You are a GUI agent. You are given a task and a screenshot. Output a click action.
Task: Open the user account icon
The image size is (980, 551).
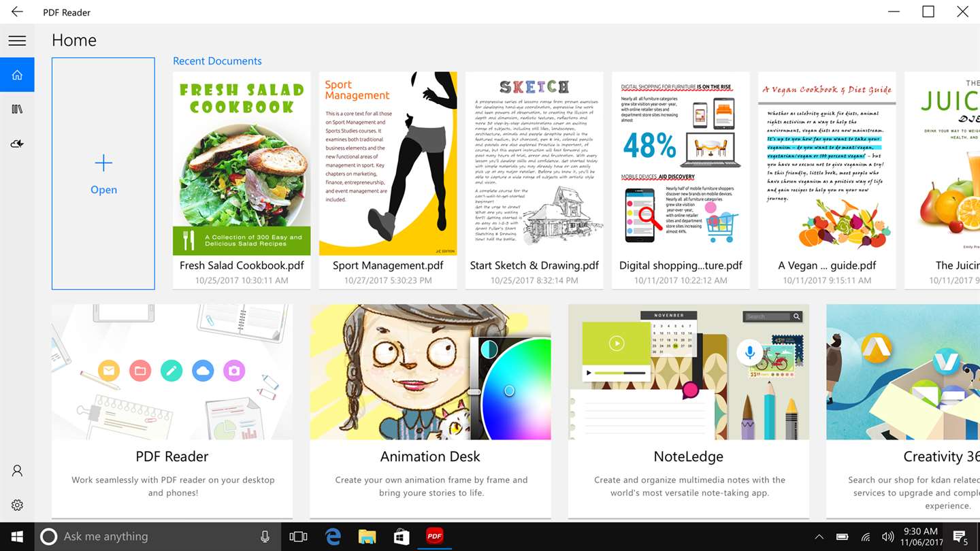(x=17, y=471)
